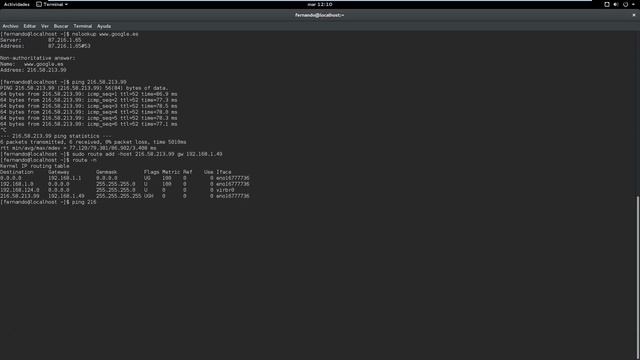640x360 pixels.
Task: Click the UGH flags entry
Action: 149,196
